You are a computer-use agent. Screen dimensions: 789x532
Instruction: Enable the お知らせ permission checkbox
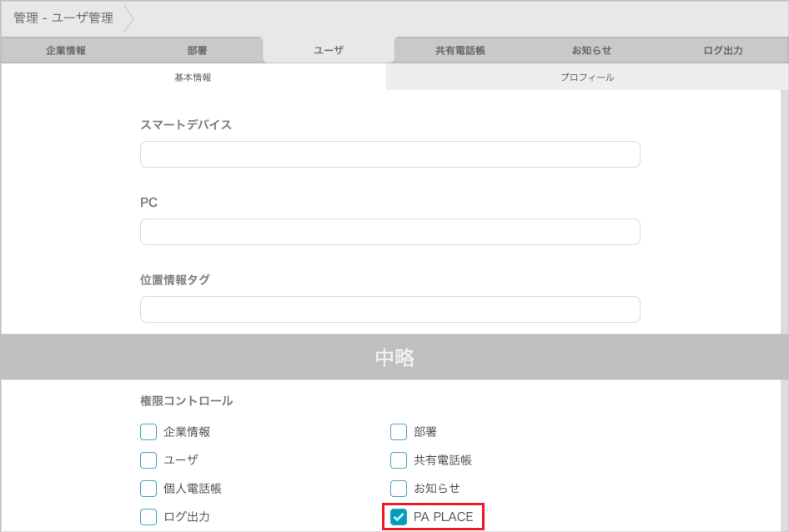click(x=399, y=489)
